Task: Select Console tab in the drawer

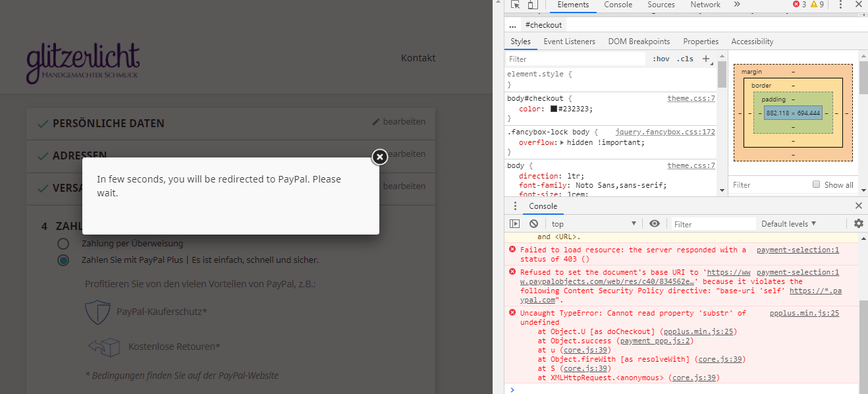Action: pyautogui.click(x=543, y=206)
